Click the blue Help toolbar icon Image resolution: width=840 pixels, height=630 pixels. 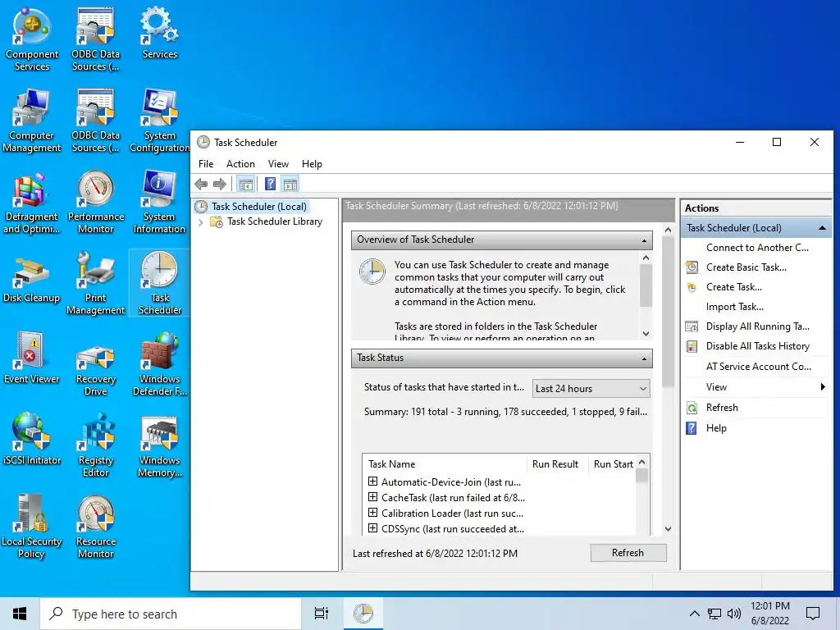pos(271,185)
